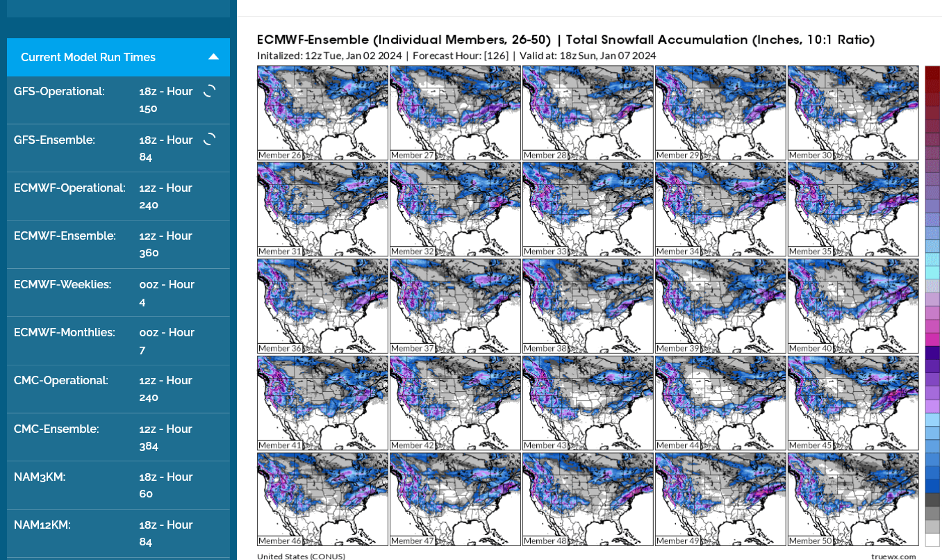
Task: Enlarge the Member 50 snowfall map
Action: (x=852, y=499)
